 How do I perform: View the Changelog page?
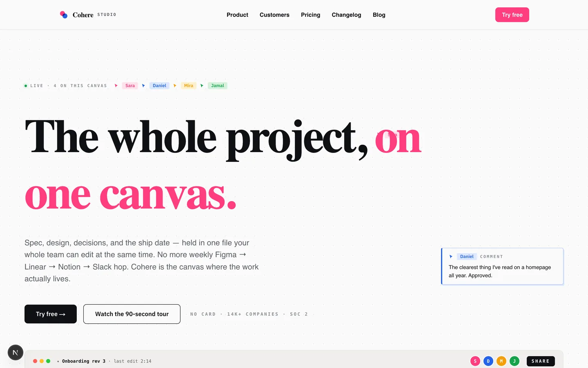tap(346, 15)
